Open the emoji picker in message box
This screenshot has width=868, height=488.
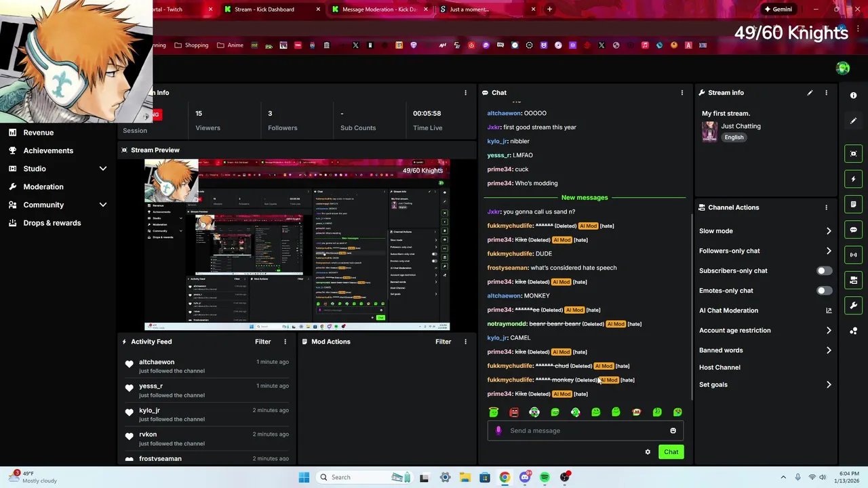(673, 430)
